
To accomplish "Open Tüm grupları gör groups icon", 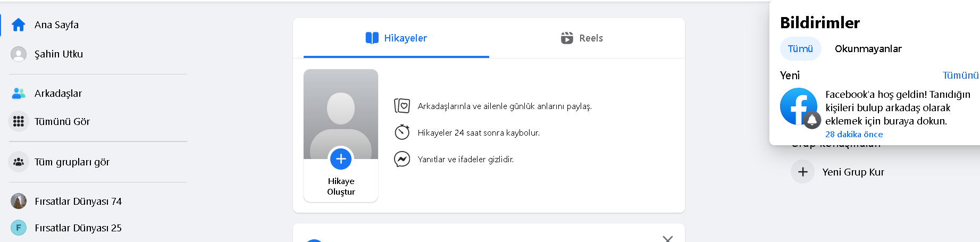I will (x=19, y=162).
